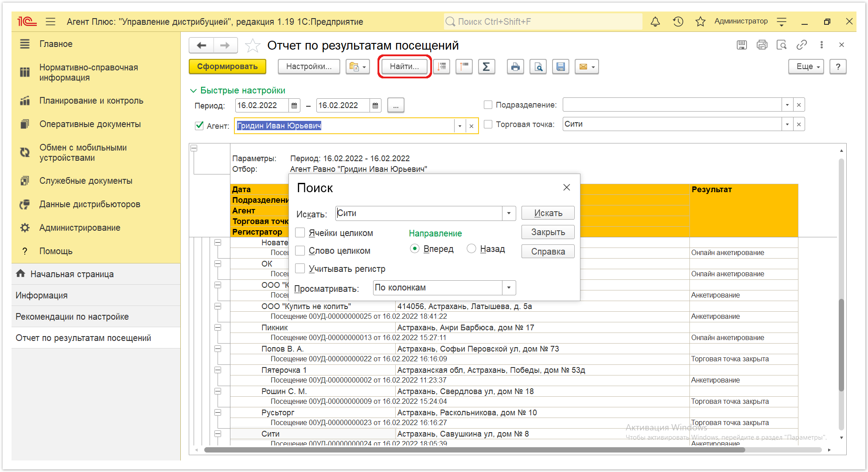Screen dimensions: 868x472
Task: Open notifications bell
Action: tap(655, 21)
